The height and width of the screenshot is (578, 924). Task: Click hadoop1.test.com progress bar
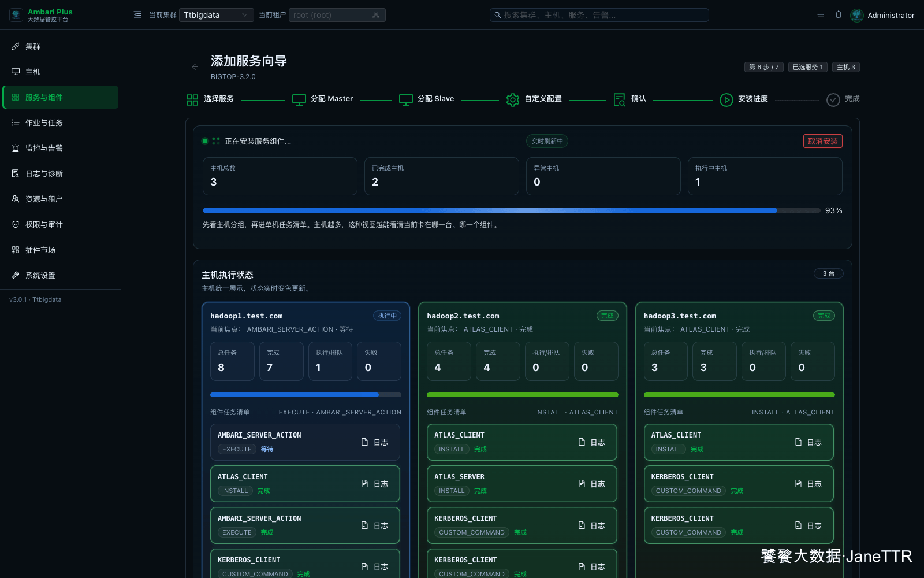[x=305, y=395]
